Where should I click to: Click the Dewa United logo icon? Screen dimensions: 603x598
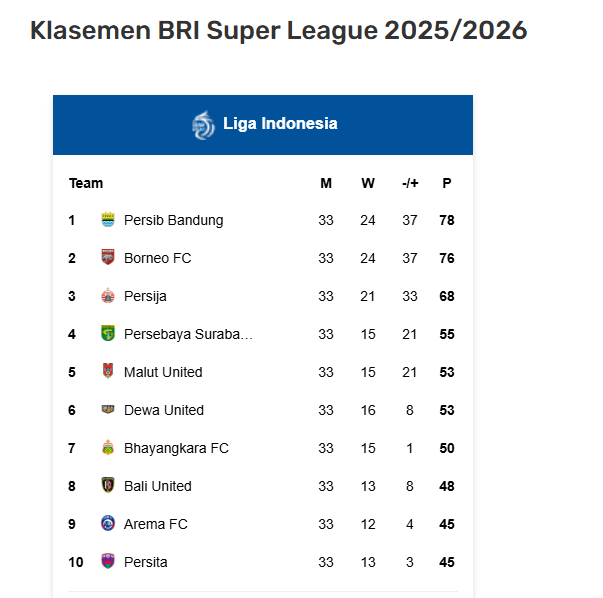[108, 409]
